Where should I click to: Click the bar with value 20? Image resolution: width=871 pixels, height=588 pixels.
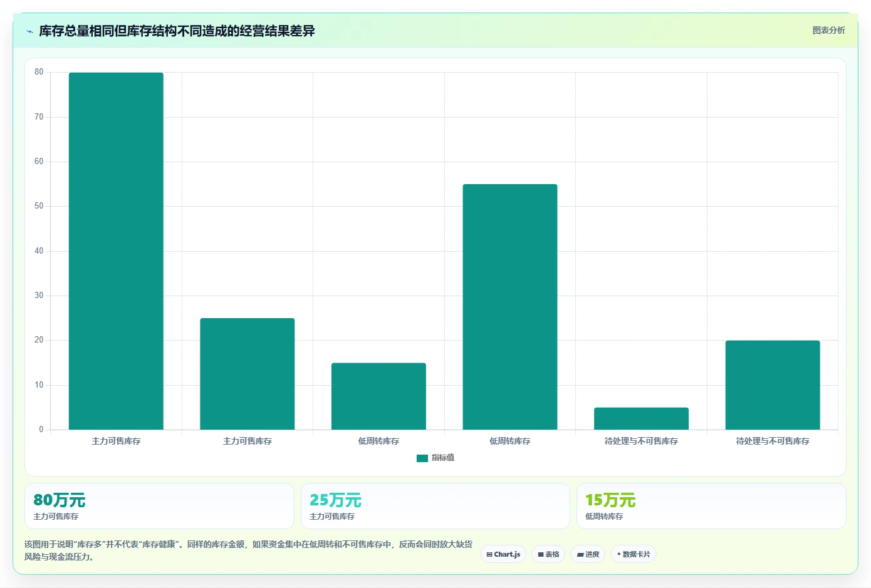click(x=773, y=385)
